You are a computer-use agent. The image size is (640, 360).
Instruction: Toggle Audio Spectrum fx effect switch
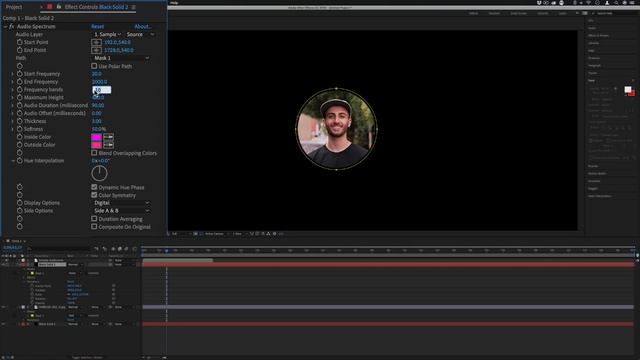click(11, 26)
